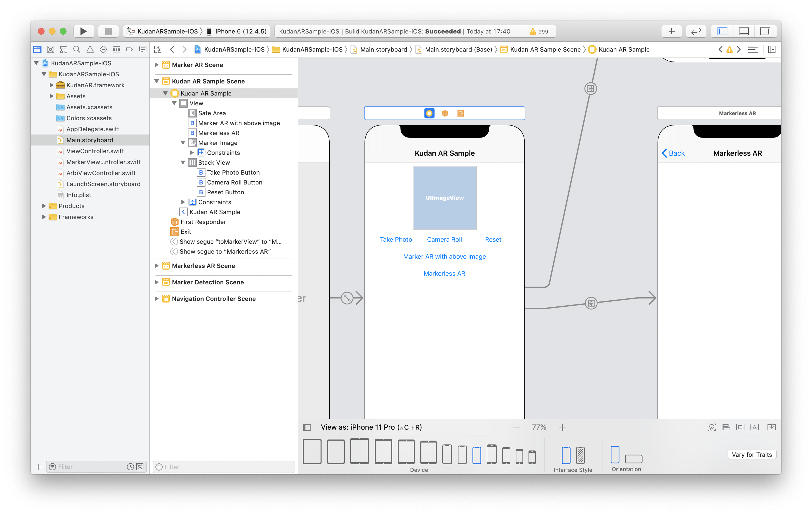Expand Constraints under Marker Image

(191, 153)
